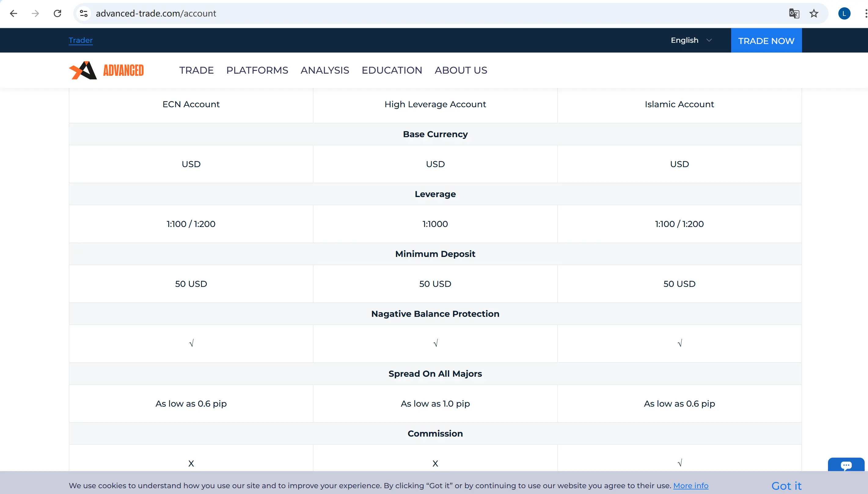Bookmark this page with the star icon
This screenshot has height=494, width=868.
814,13
